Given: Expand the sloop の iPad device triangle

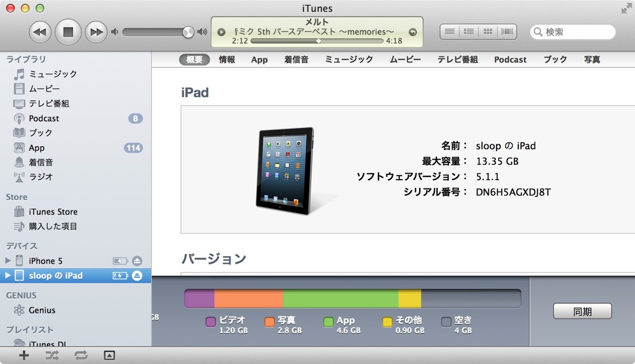Looking at the screenshot, I should pyautogui.click(x=8, y=275).
